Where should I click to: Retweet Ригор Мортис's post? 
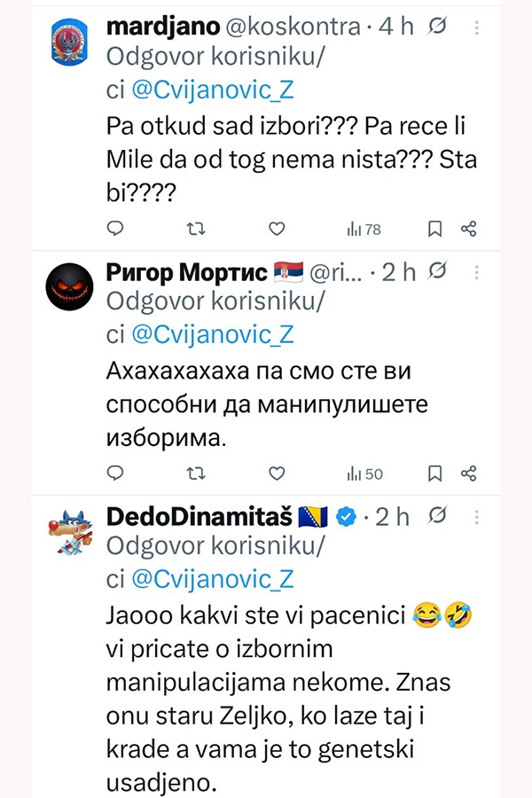(197, 473)
